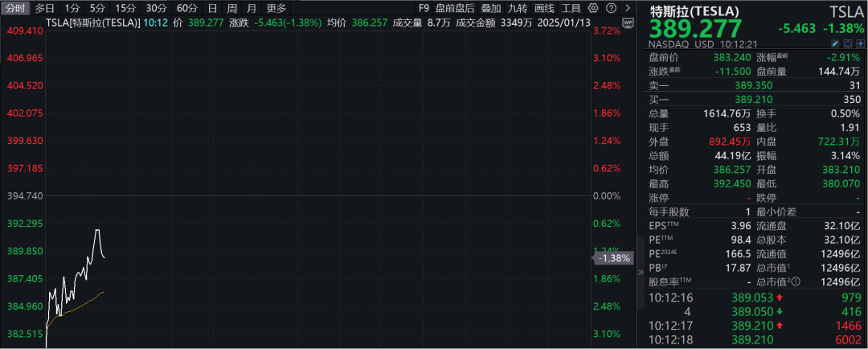Click info icon next to 总市值2
This screenshot has height=349, width=868.
[x=796, y=282]
